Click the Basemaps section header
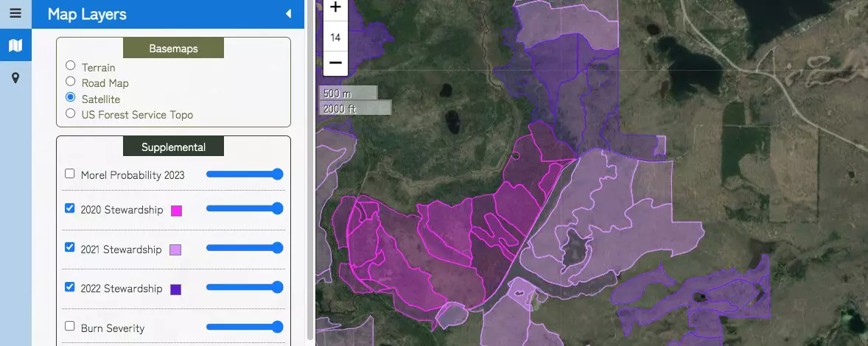 [x=173, y=49]
